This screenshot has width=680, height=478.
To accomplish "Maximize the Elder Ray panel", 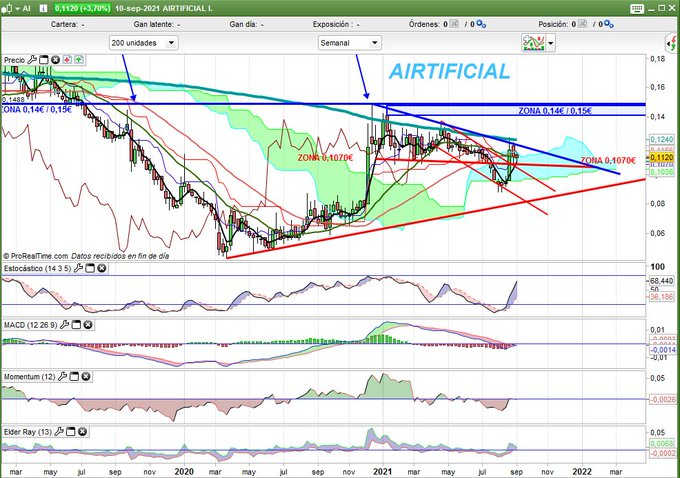I will click(x=71, y=432).
